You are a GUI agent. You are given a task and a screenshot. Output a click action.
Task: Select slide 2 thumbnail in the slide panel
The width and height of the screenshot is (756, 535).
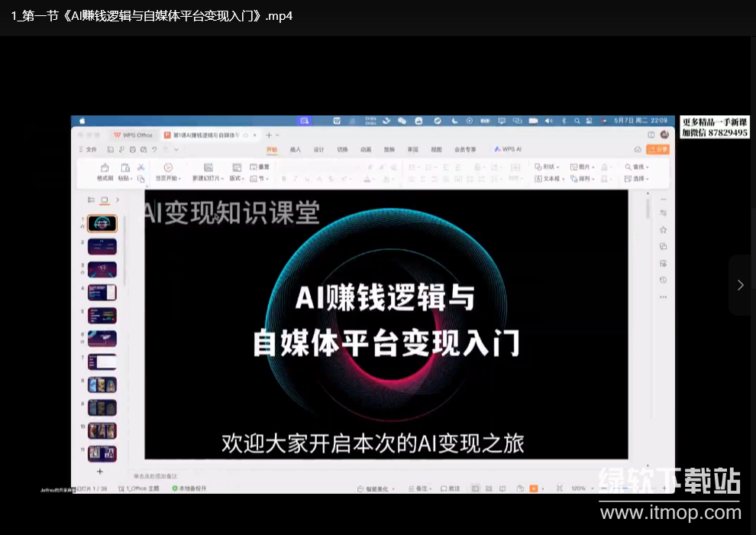(102, 247)
